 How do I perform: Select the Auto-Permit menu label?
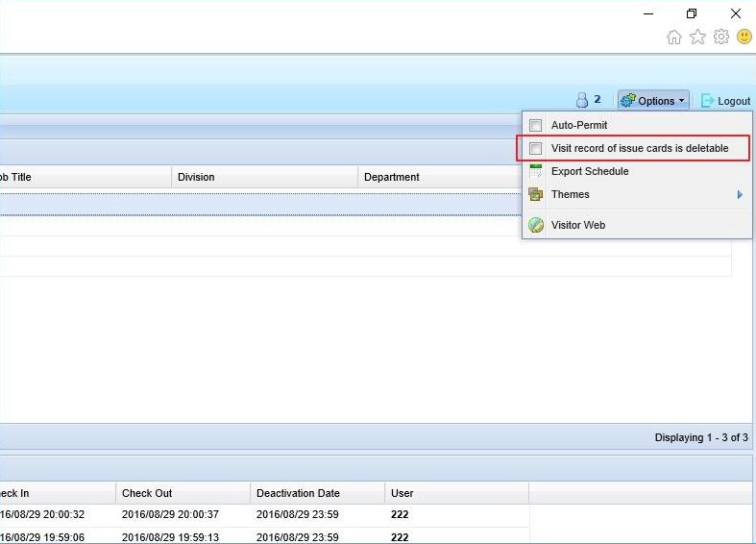pyautogui.click(x=579, y=125)
